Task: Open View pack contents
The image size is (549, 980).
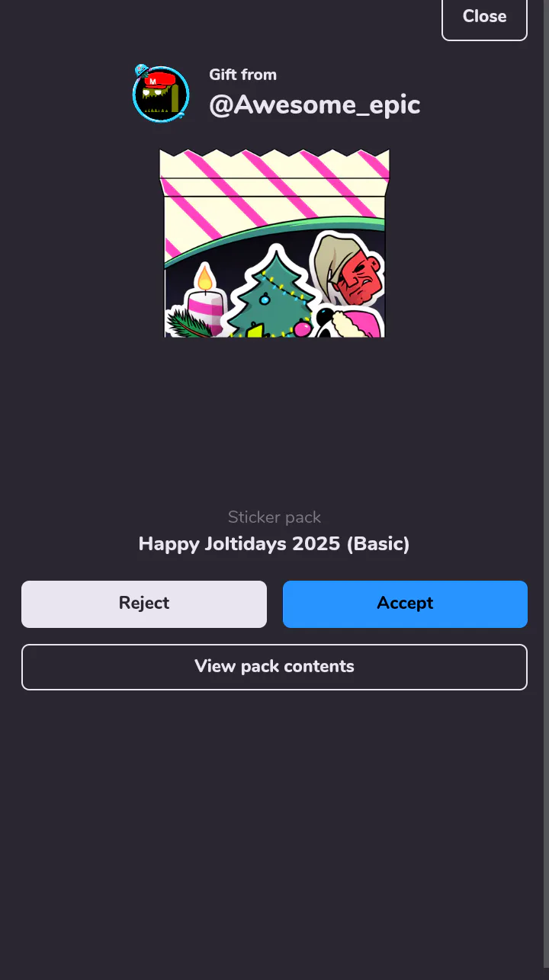Action: click(274, 667)
